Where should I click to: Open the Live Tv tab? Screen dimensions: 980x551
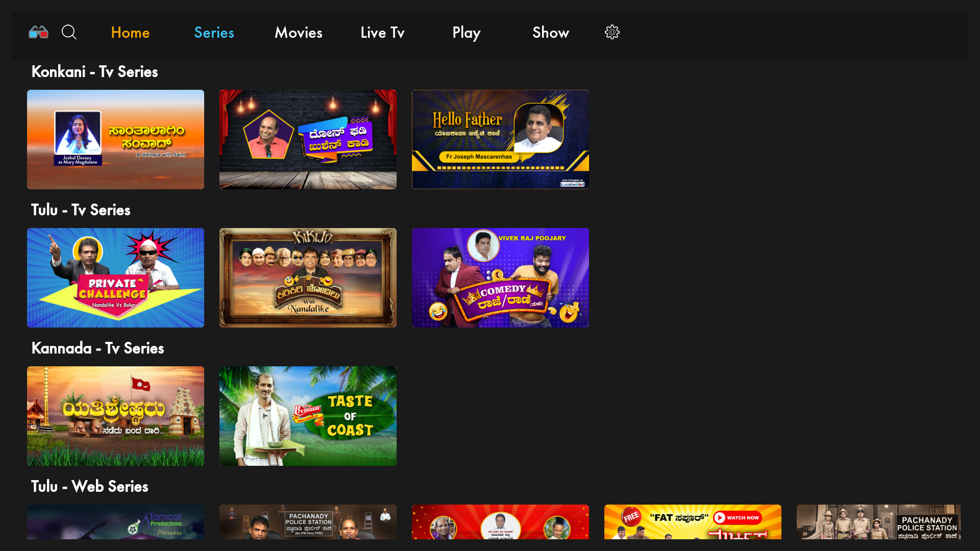tap(382, 33)
